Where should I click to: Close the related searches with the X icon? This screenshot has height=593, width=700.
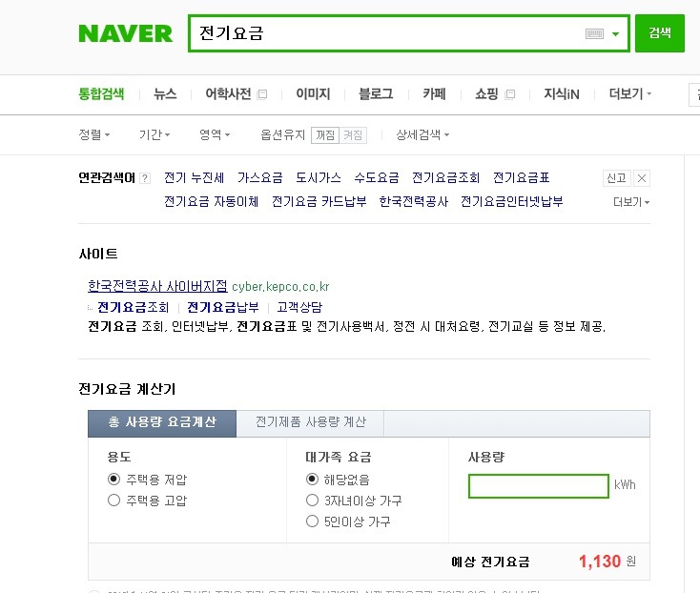(642, 178)
